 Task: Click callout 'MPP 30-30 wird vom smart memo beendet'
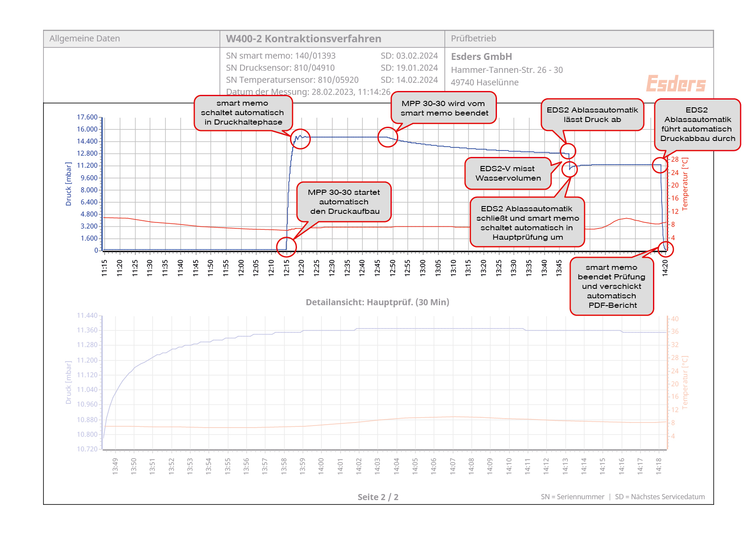[x=444, y=108]
